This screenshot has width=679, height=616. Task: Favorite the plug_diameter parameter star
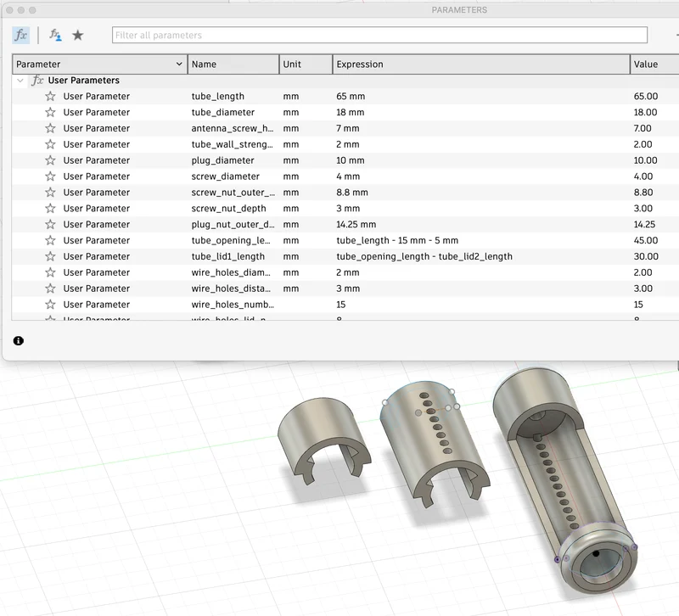(x=50, y=160)
